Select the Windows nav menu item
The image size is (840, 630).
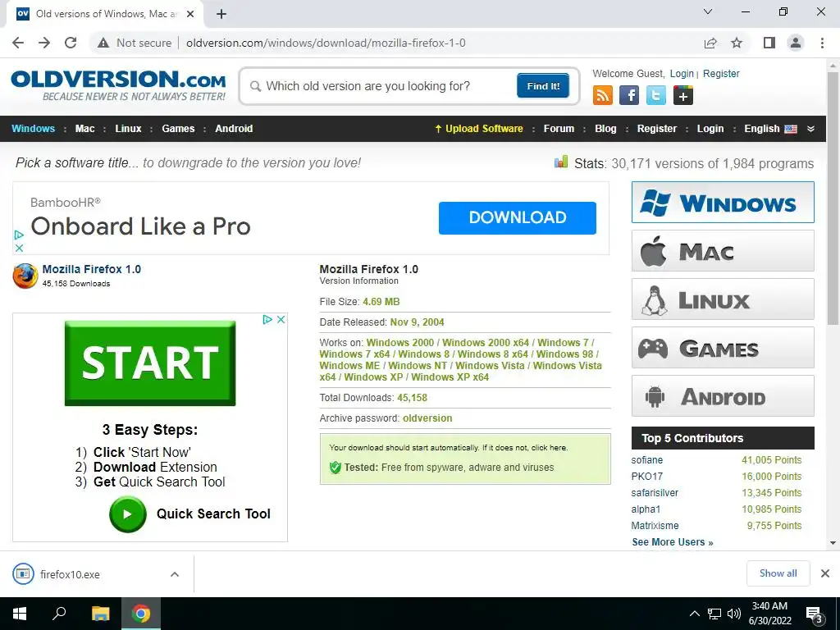click(33, 129)
